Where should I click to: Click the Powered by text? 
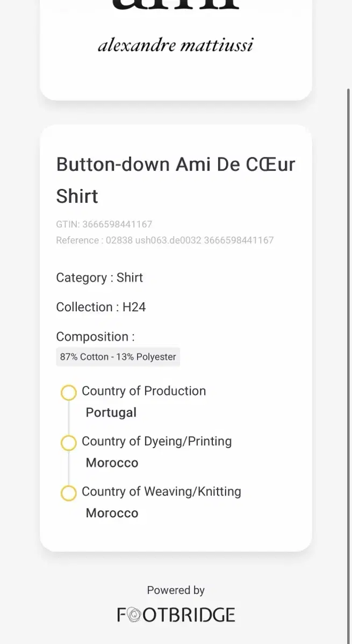[176, 590]
